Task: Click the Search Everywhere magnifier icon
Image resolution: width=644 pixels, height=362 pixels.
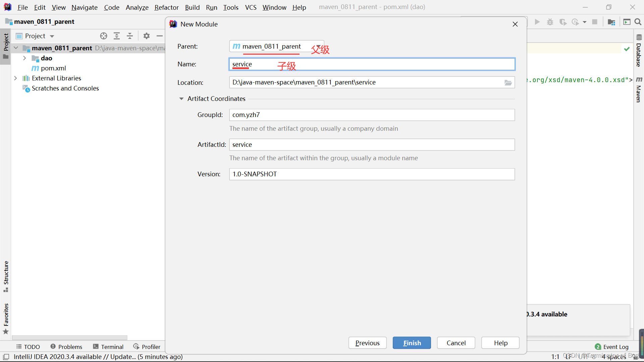Action: coord(638,22)
